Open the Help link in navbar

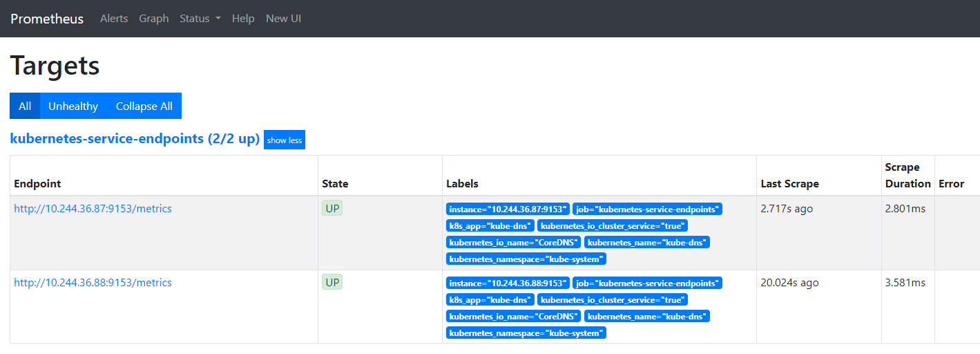pyautogui.click(x=243, y=19)
